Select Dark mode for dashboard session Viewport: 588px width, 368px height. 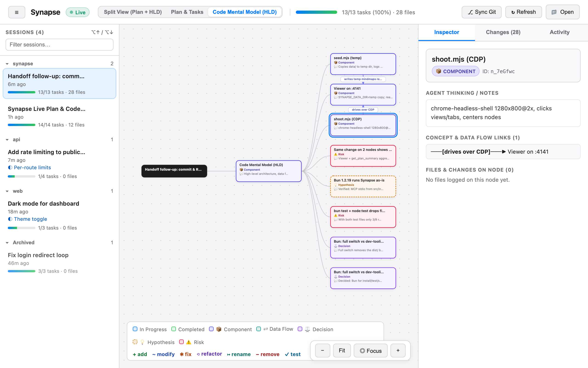[x=59, y=215]
